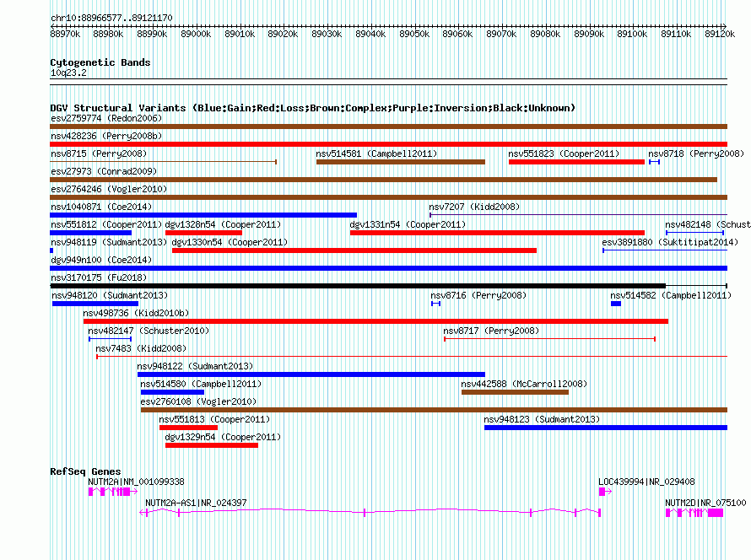
Task: Select the NUTM2D|NR_075100 label
Action: point(705,503)
